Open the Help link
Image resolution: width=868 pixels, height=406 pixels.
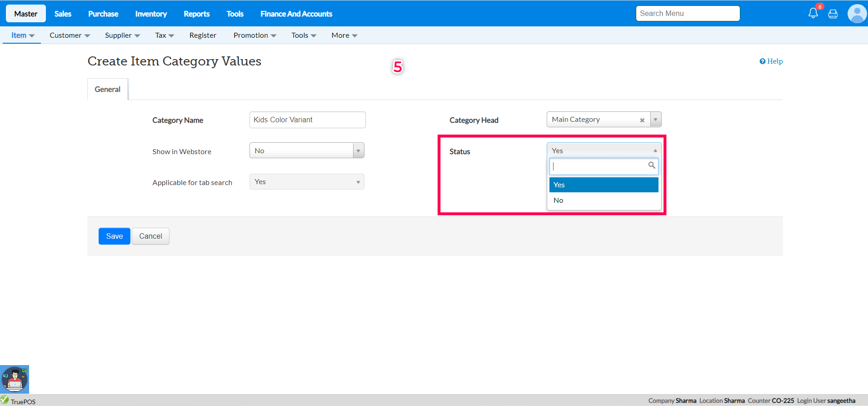[x=771, y=61]
